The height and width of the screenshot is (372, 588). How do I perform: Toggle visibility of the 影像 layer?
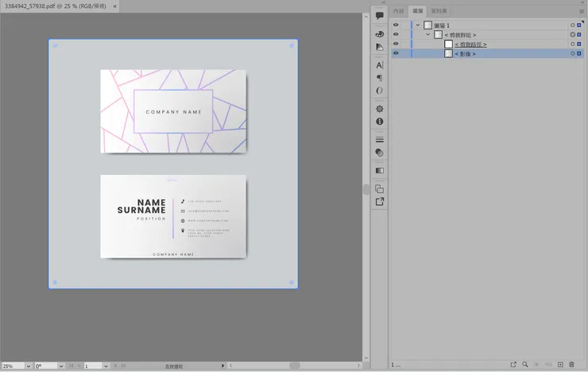click(x=396, y=53)
